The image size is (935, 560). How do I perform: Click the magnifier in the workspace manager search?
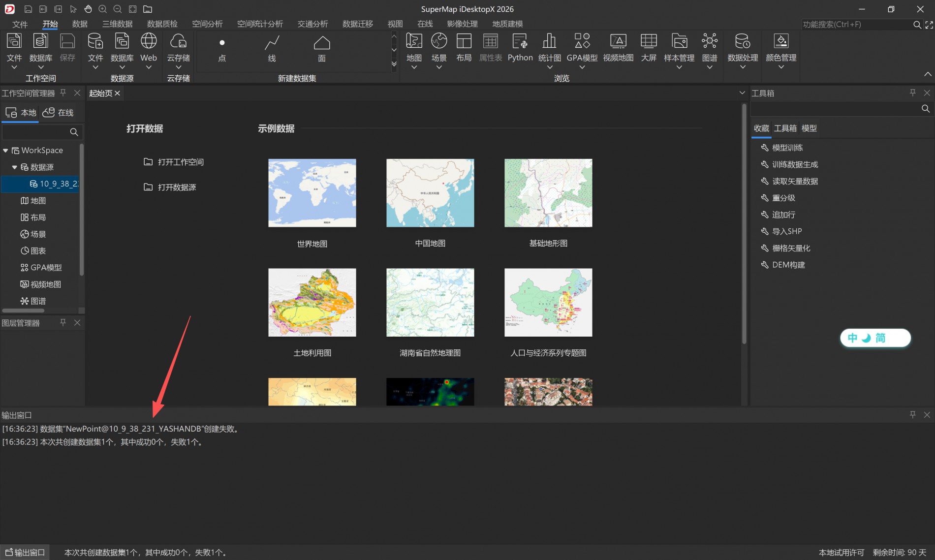click(x=74, y=132)
